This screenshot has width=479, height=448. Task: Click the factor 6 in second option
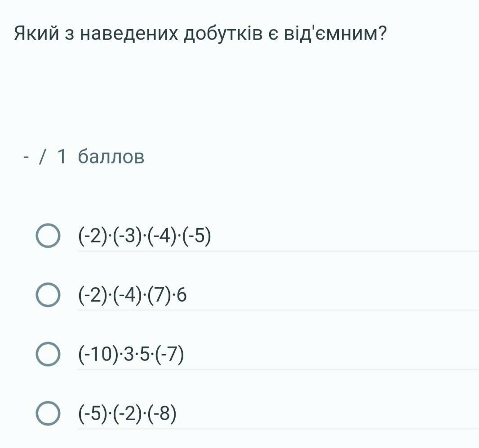[x=182, y=295]
